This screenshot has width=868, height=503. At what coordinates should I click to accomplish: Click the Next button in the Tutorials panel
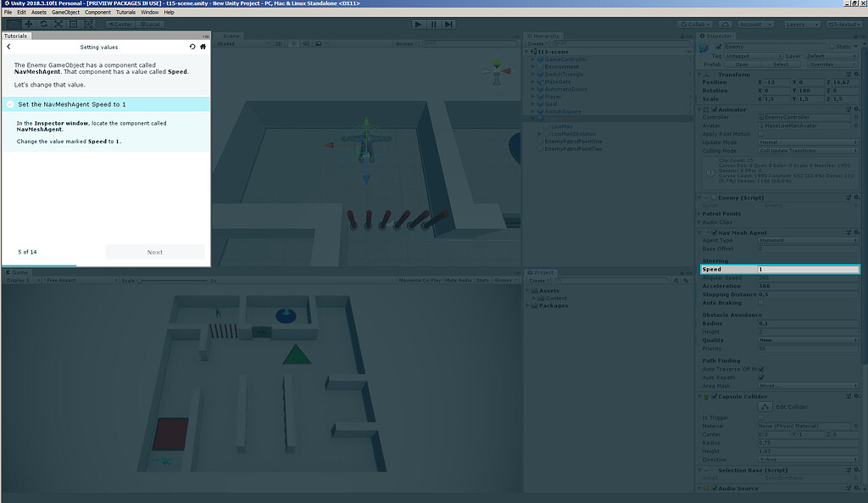click(x=155, y=251)
